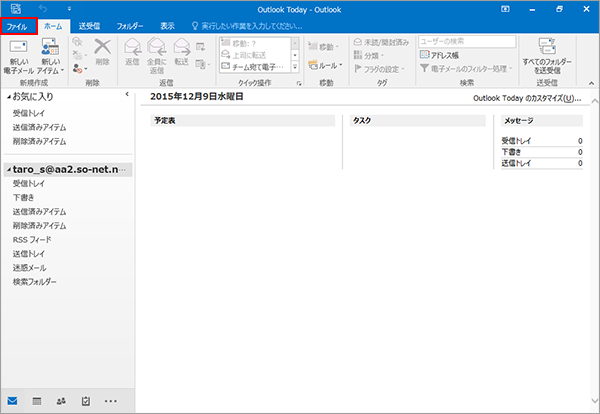
Task: Minimize folder pane using the collapse arrow
Action: pyautogui.click(x=126, y=95)
